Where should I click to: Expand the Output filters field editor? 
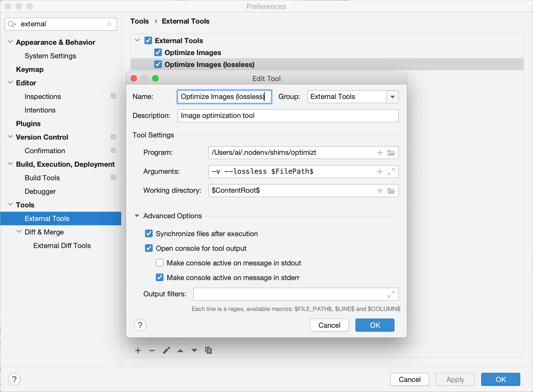(x=391, y=294)
